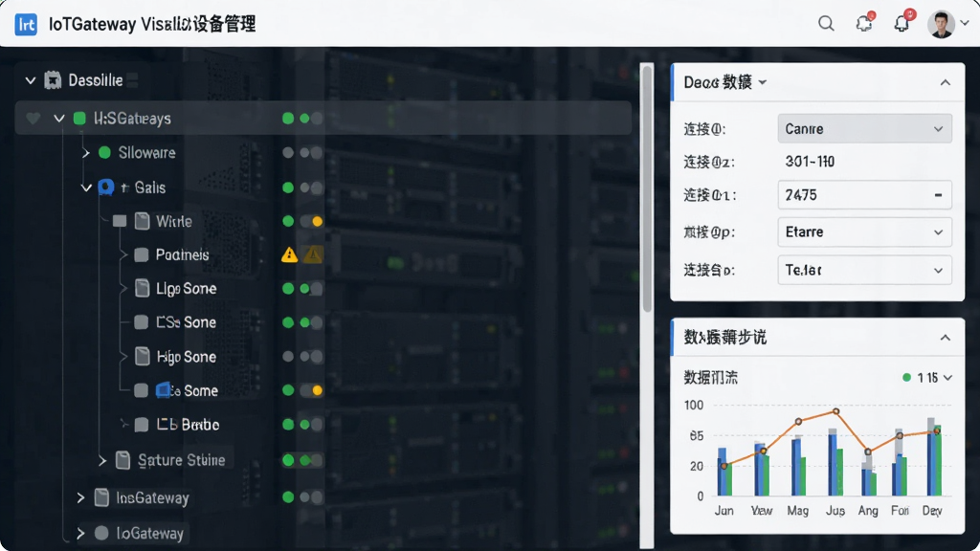Click the green status dot on ESs Sone row
980x551 pixels.
click(287, 322)
